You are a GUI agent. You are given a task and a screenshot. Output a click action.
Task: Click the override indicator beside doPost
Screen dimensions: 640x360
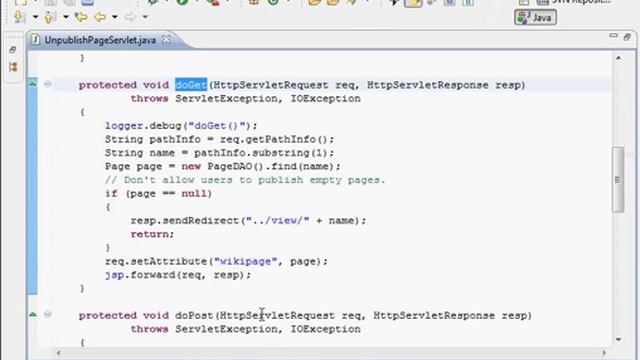coord(33,314)
